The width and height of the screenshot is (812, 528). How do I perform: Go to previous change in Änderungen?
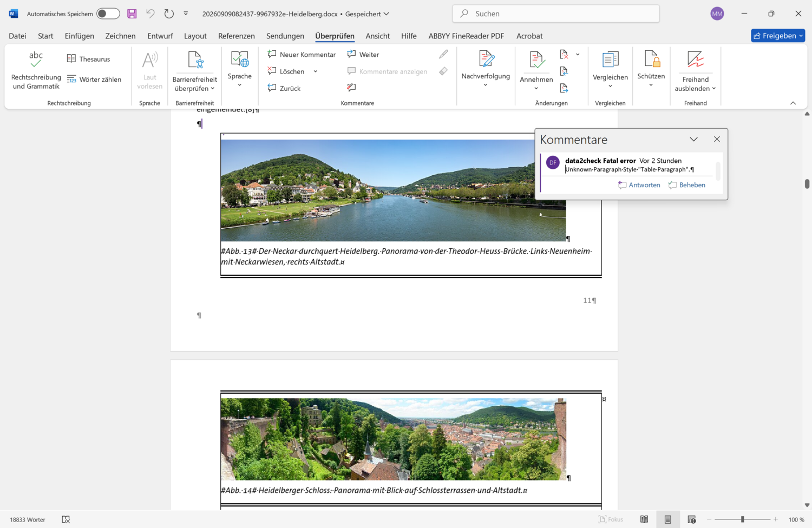pyautogui.click(x=564, y=71)
